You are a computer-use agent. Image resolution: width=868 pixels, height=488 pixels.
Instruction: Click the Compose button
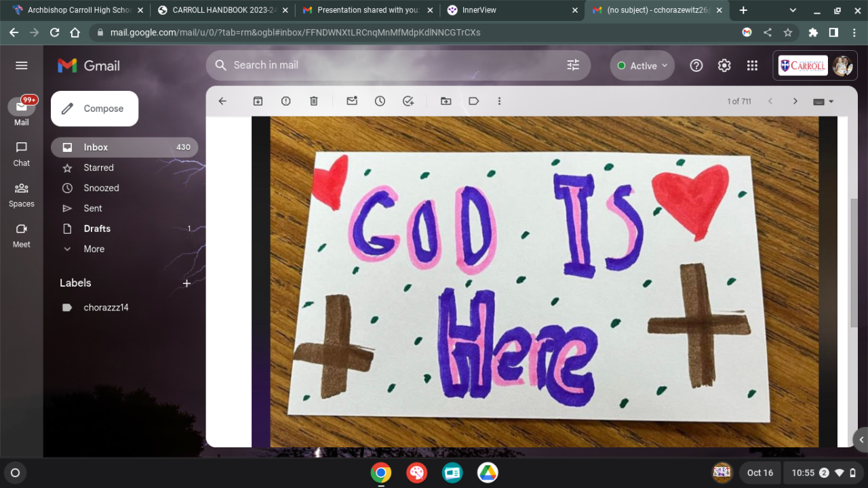[x=95, y=108]
